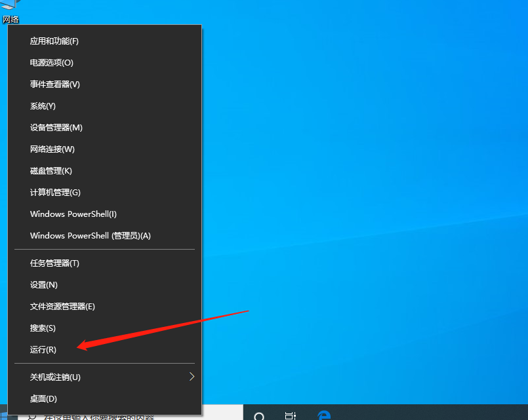Open Task View from the taskbar
528x420 pixels.
click(x=291, y=415)
